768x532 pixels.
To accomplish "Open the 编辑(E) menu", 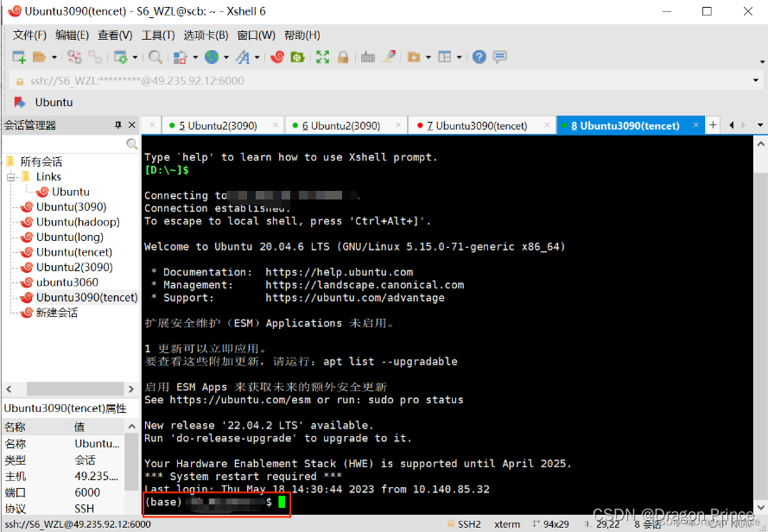I will pyautogui.click(x=72, y=35).
